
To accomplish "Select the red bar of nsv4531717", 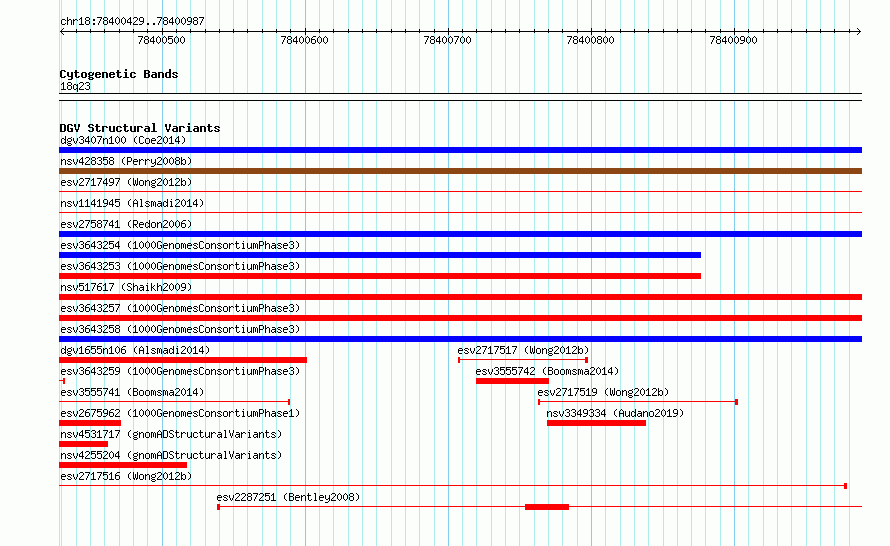I will pyautogui.click(x=83, y=444).
